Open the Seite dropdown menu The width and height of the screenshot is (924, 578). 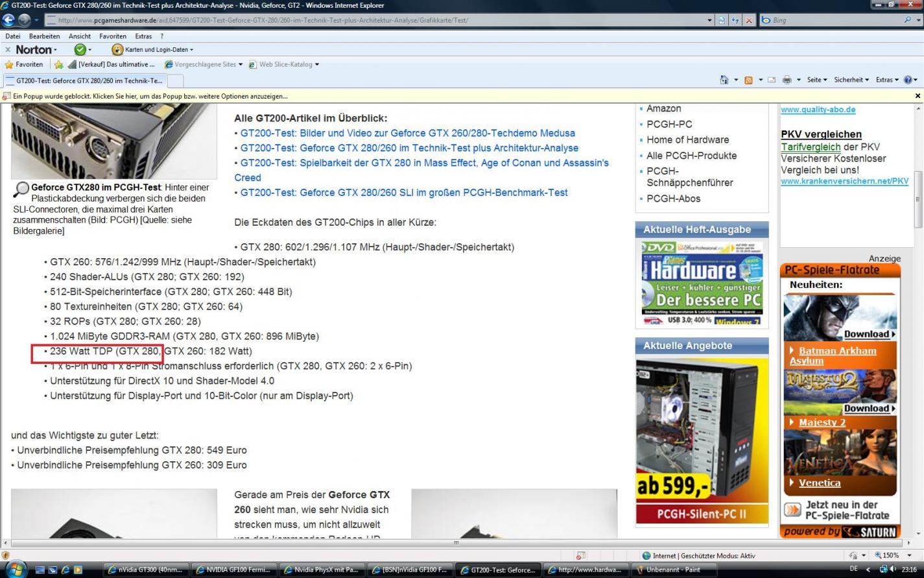click(816, 80)
